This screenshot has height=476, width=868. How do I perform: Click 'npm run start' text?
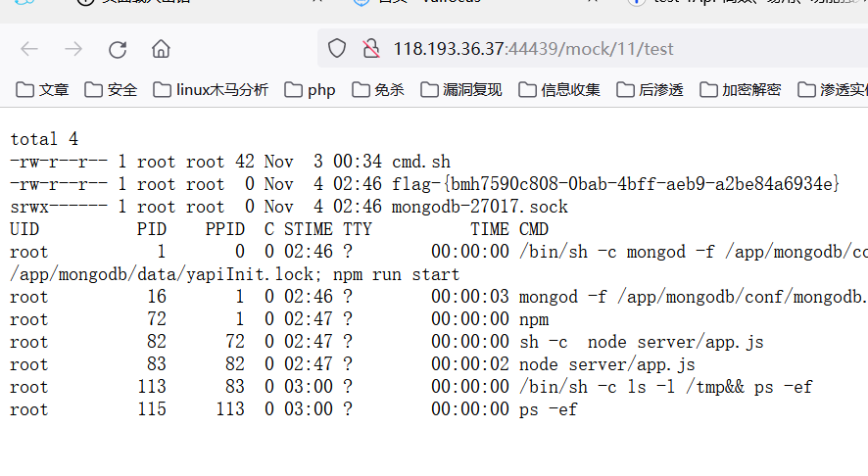pyautogui.click(x=396, y=274)
